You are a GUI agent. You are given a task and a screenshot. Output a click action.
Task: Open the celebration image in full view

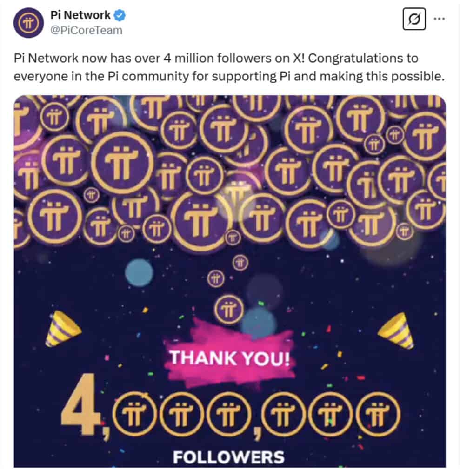(230, 279)
